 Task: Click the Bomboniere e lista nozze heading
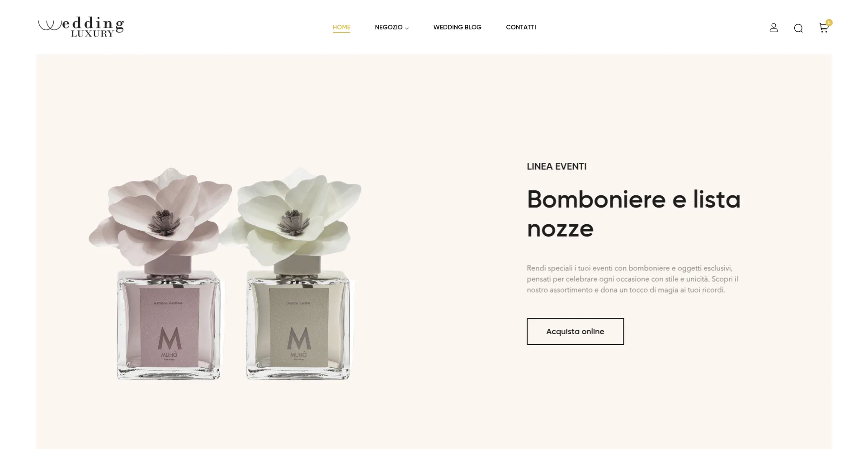tap(633, 213)
